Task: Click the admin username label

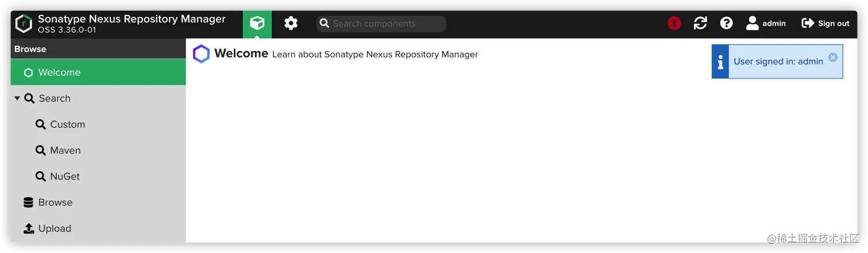Action: pos(774,24)
